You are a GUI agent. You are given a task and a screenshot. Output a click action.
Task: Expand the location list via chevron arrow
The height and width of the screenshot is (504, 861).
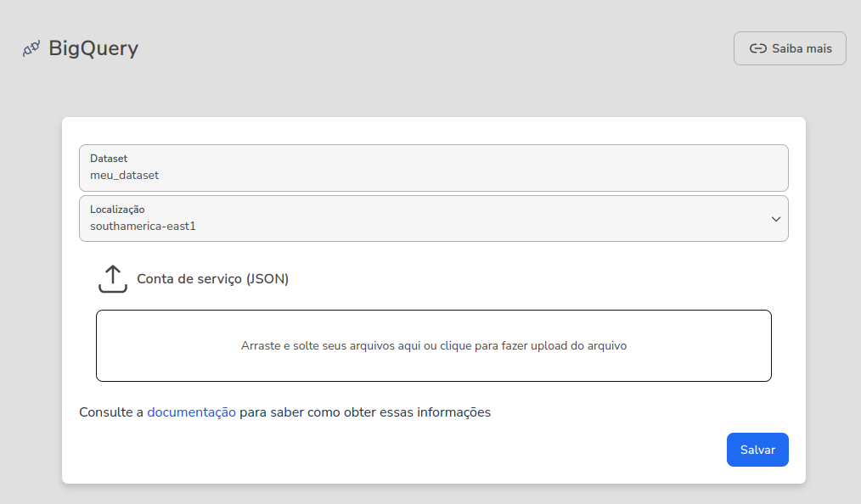click(x=776, y=219)
